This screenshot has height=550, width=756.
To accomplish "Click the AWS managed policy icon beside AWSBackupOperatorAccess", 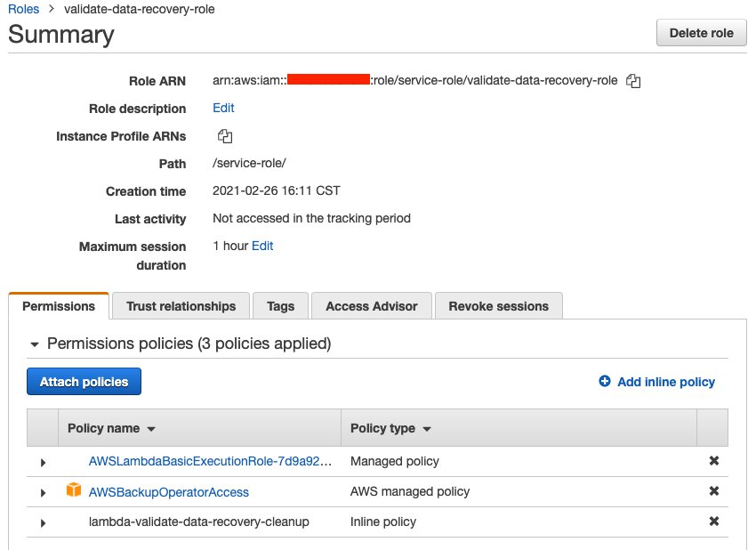I will coord(75,491).
